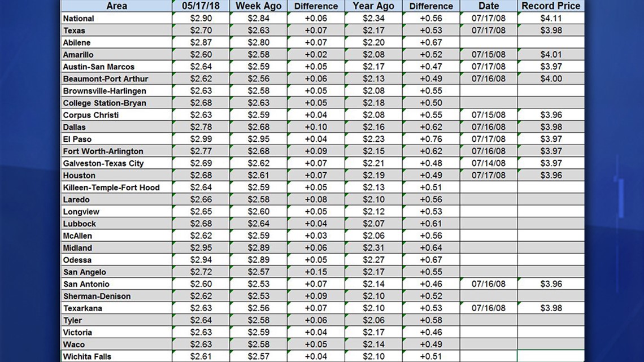Select the Date column header
The height and width of the screenshot is (362, 644).
tap(488, 6)
